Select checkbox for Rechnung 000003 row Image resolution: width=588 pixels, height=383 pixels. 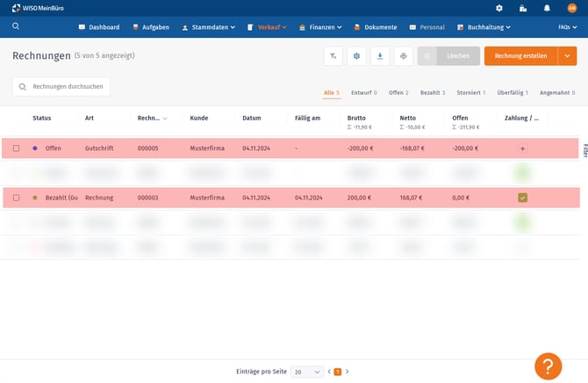[16, 198]
